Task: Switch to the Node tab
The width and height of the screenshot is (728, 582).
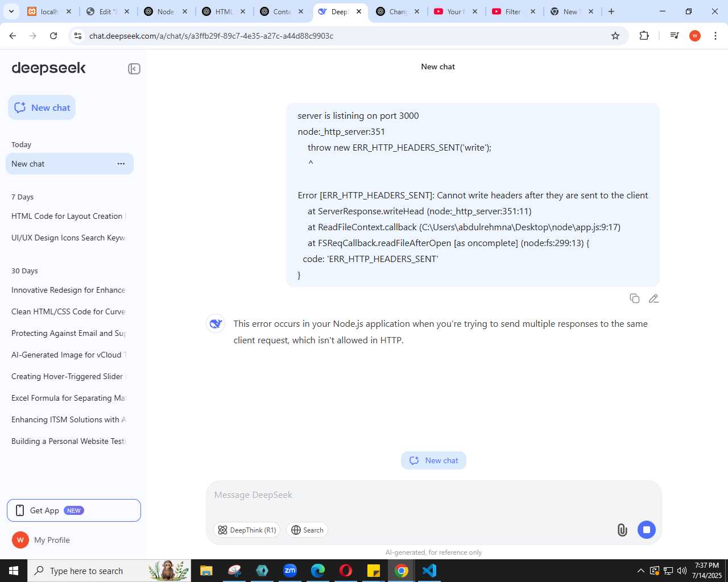Action: tap(166, 11)
